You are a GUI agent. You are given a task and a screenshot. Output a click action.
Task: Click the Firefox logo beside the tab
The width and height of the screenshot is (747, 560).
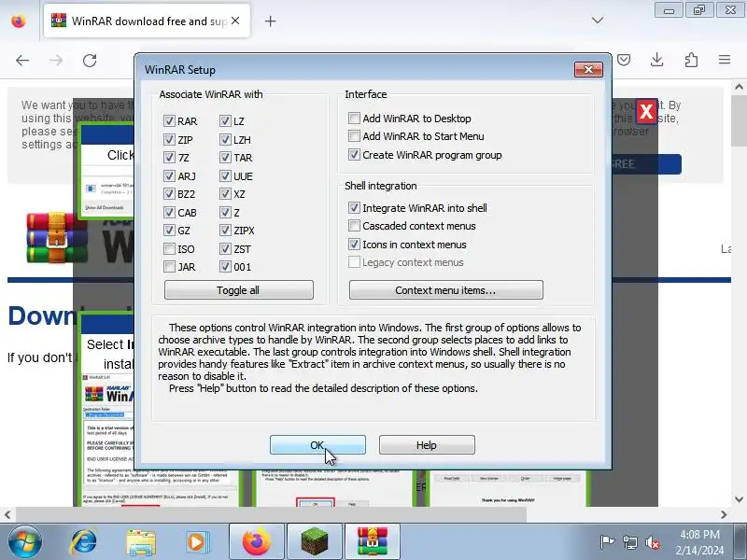click(19, 21)
